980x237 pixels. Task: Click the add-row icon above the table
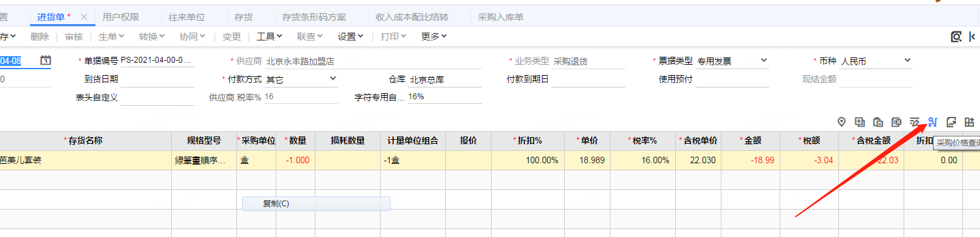tap(860, 121)
